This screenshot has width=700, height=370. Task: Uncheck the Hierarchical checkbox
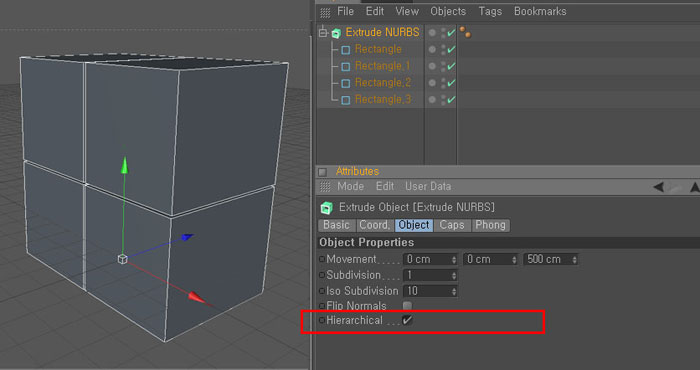[x=407, y=320]
